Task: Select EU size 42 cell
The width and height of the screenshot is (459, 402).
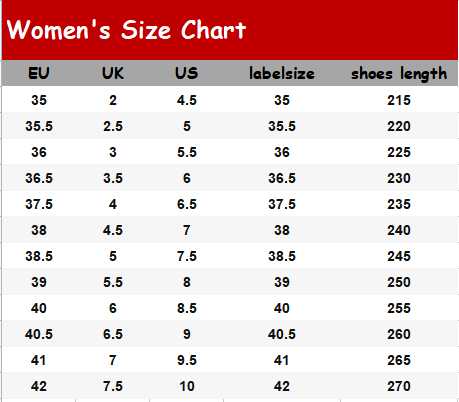Action: (39, 386)
